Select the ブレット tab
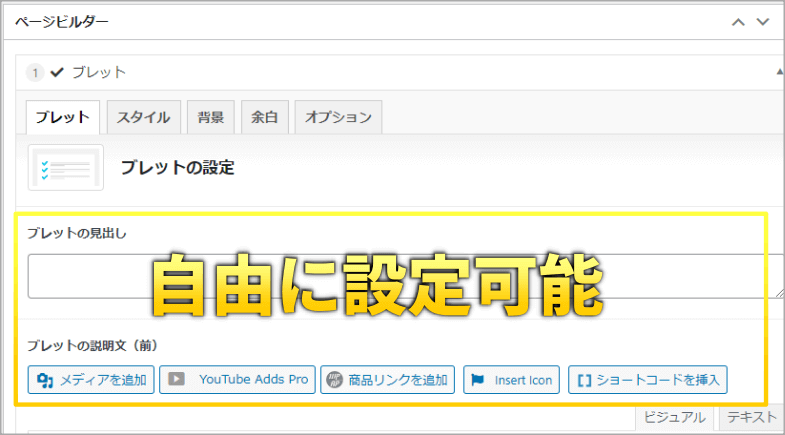Viewport: 785px width, 435px height. tap(63, 117)
